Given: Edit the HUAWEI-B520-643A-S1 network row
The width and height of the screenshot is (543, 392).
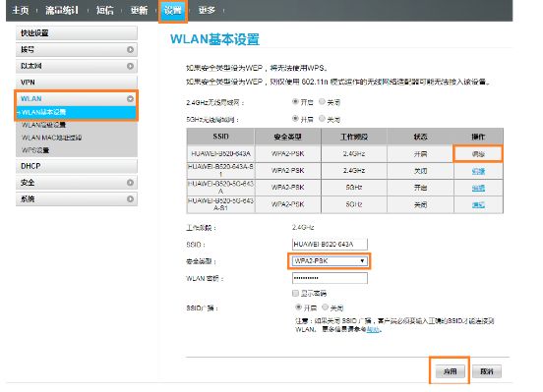Looking at the screenshot, I should (478, 171).
